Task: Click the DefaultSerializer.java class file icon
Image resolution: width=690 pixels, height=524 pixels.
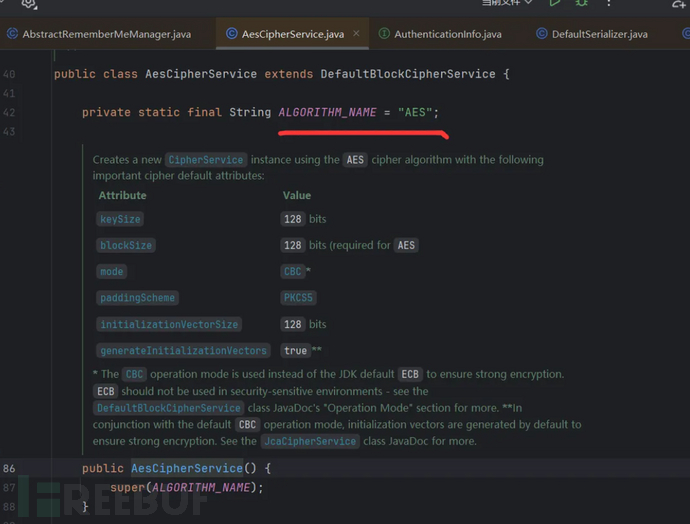Action: (541, 34)
